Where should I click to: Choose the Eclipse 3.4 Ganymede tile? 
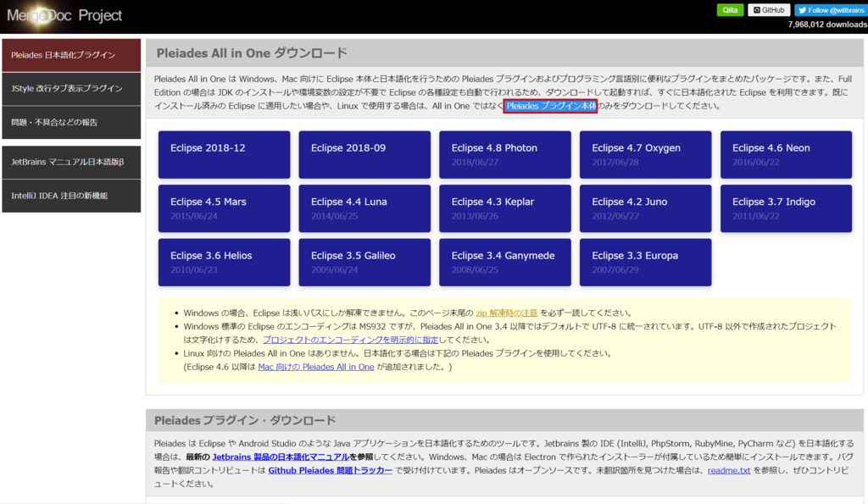point(505,263)
